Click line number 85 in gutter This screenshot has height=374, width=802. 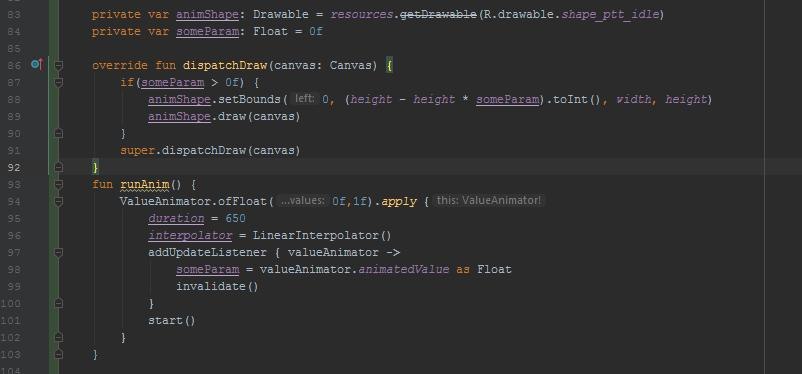[x=14, y=48]
